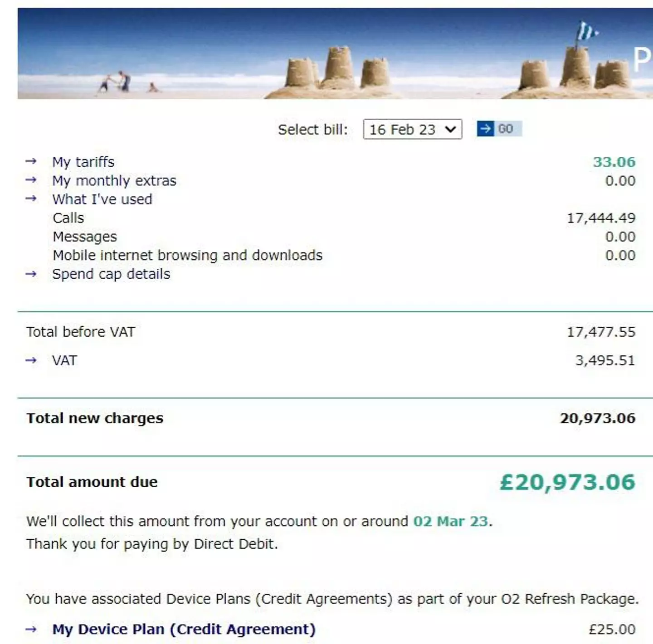The image size is (653, 644).
Task: Click the arrow icon beside My monthly extras
Action: (x=31, y=180)
